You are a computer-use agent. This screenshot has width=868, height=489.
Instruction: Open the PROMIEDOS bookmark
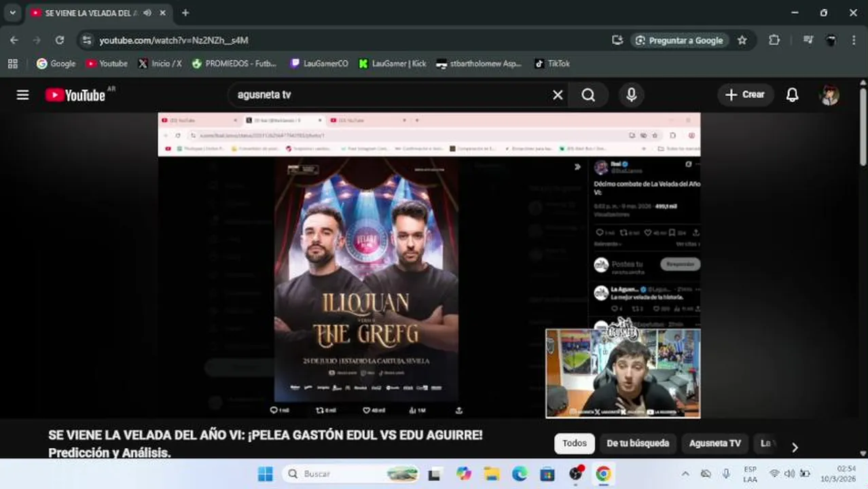point(234,64)
